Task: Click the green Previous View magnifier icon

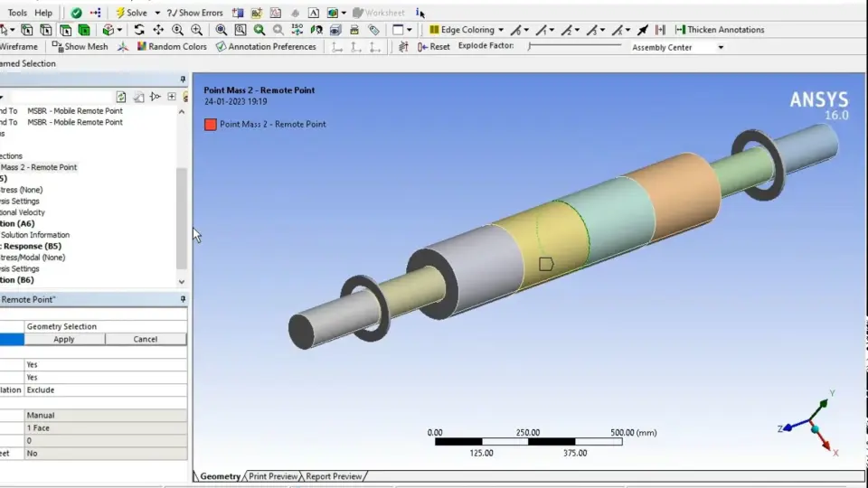Action: pyautogui.click(x=259, y=30)
